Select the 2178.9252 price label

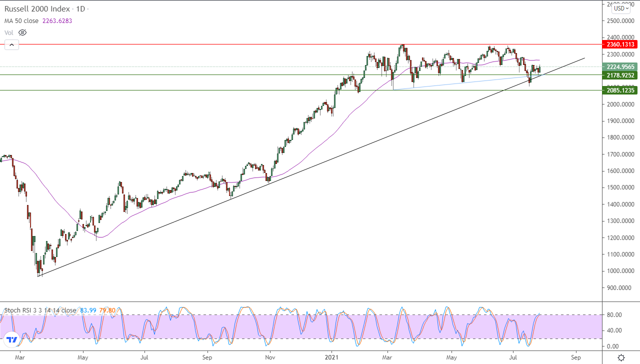click(619, 75)
